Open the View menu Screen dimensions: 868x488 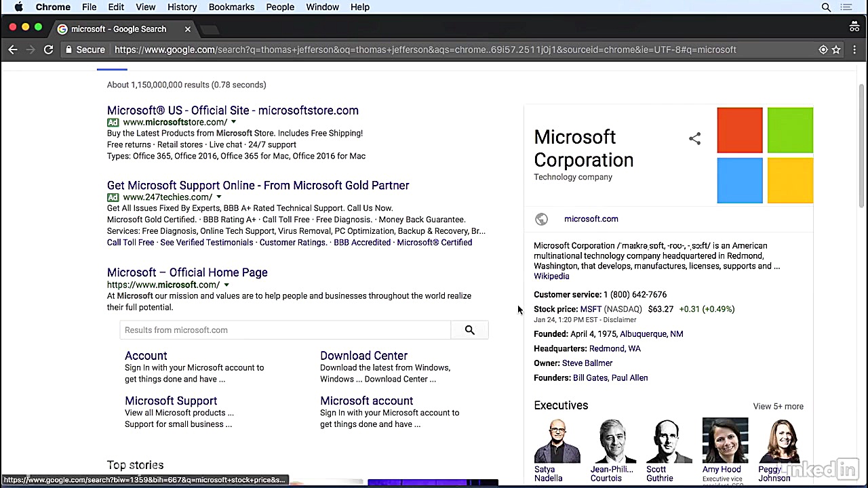click(x=146, y=7)
